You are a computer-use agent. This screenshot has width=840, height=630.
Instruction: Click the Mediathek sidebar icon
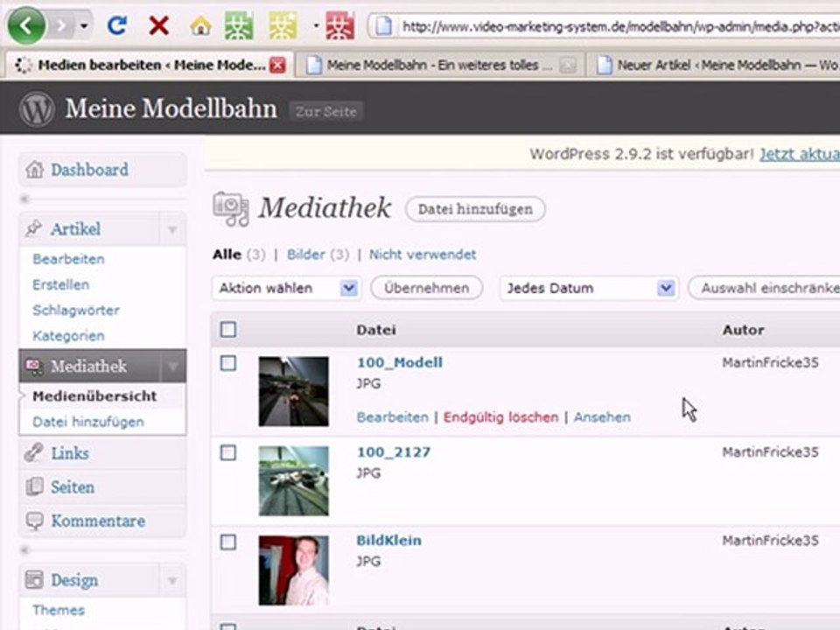click(34, 366)
